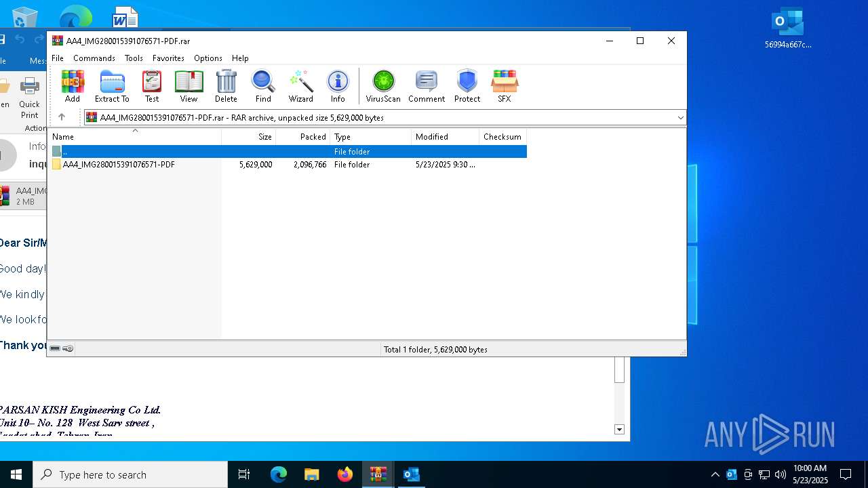868x488 pixels.
Task: Create SFX self-extracting archive
Action: click(x=505, y=86)
